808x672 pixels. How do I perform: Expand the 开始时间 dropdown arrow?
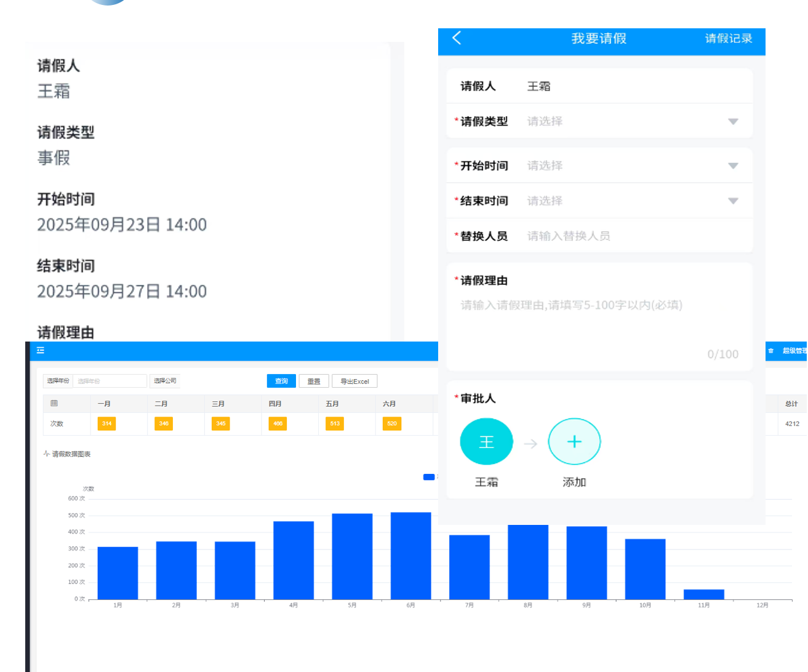click(x=733, y=166)
